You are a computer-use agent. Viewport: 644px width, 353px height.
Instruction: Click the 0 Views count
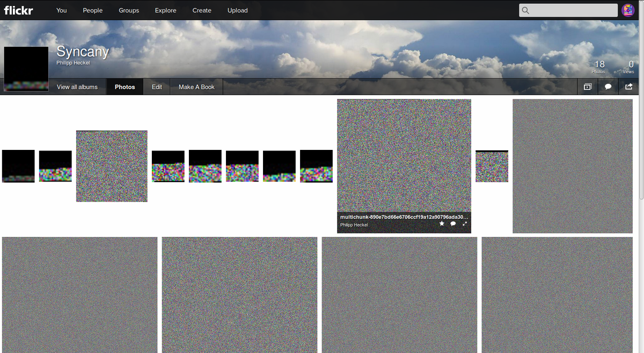coord(629,67)
